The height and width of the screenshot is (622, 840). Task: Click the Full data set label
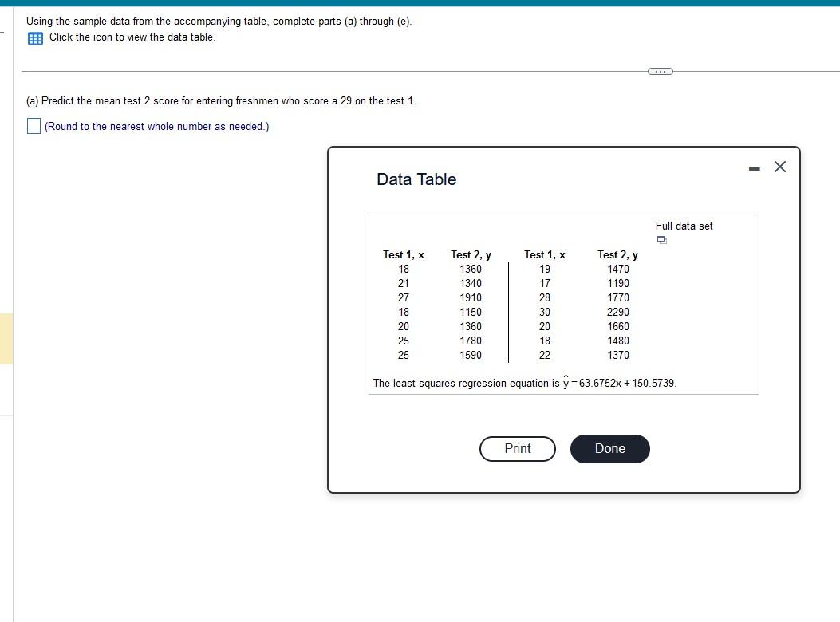pos(684,226)
